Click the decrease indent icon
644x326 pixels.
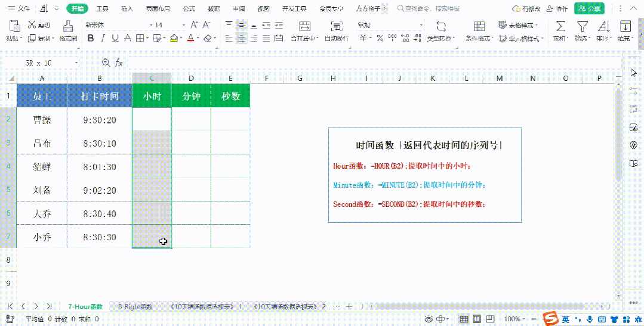[266, 25]
